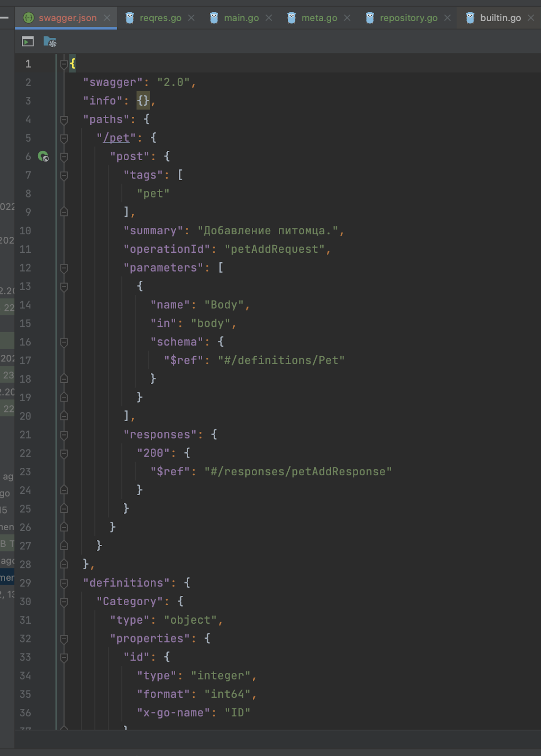
Task: Click line number 10 in the gutter
Action: pos(26,231)
